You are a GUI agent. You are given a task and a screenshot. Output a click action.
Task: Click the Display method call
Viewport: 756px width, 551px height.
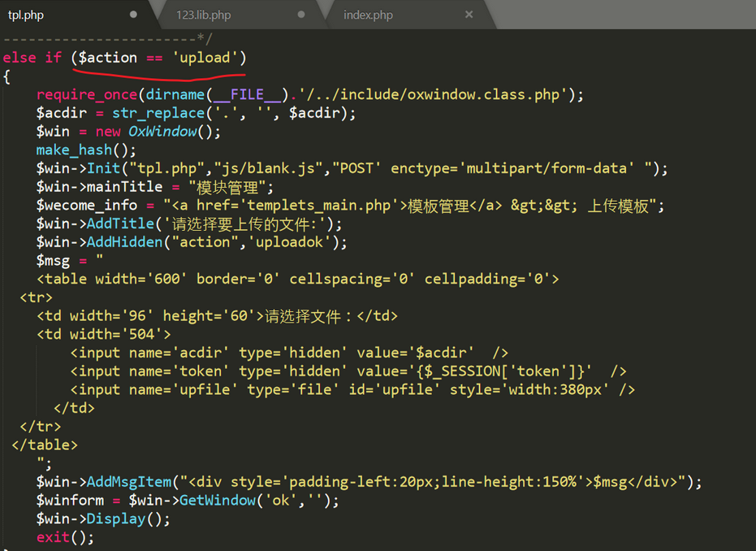(x=115, y=518)
